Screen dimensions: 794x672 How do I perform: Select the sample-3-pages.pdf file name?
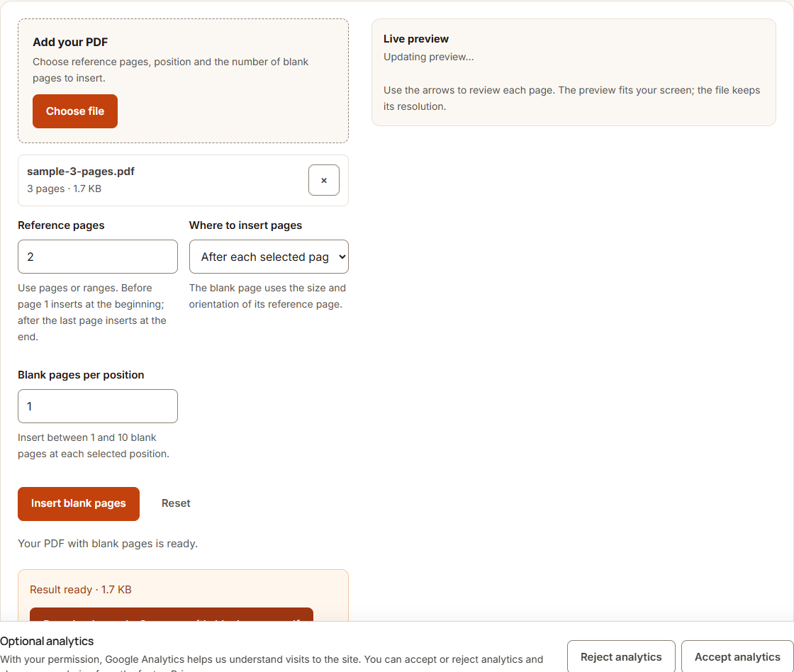point(81,172)
